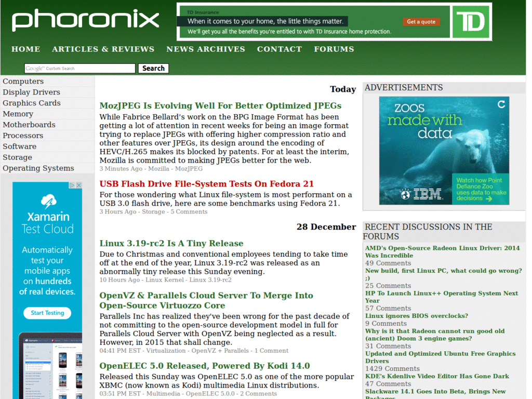Image resolution: width=532 pixels, height=399 pixels.
Task: Click the polar bear IBM ad image
Action: [444, 151]
